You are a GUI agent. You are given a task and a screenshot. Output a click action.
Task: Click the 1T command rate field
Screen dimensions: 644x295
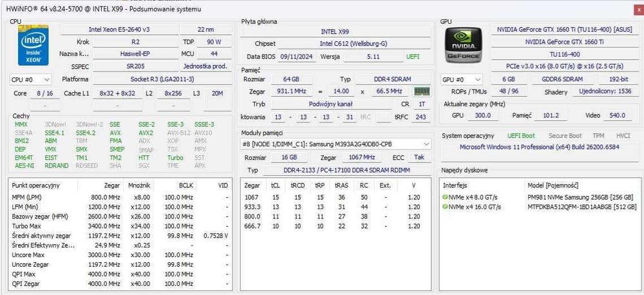tap(422, 104)
